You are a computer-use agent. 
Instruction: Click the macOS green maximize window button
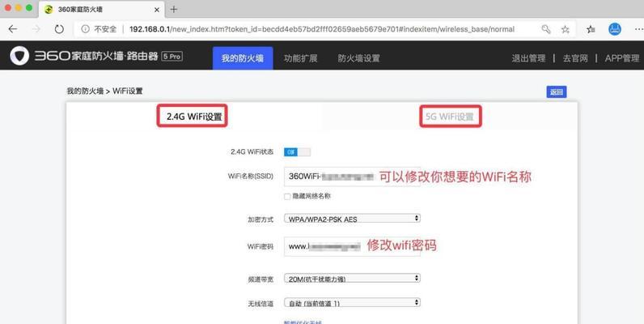[29, 8]
